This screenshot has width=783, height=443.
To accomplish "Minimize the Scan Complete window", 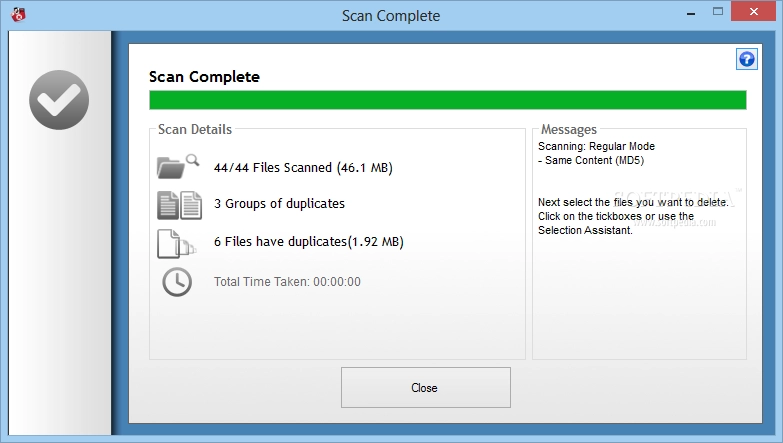I will click(x=691, y=12).
